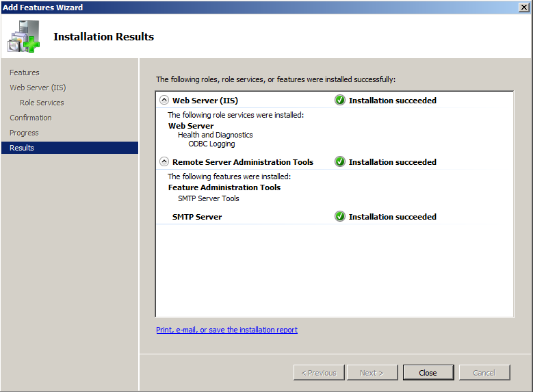Click the SMTP Server Tools entry
Screen dimensions: 533x392
209,198
